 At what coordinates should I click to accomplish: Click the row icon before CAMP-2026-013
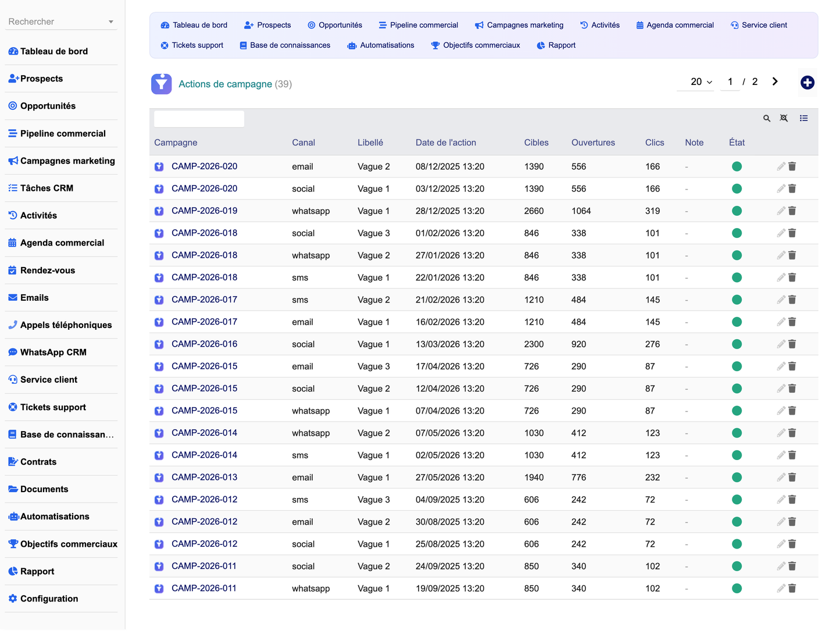click(159, 478)
